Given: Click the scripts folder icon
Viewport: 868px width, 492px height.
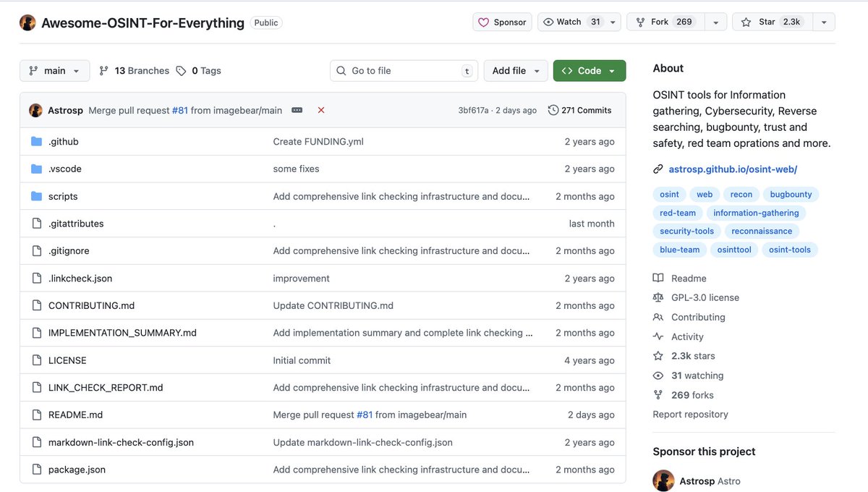Looking at the screenshot, I should (37, 197).
